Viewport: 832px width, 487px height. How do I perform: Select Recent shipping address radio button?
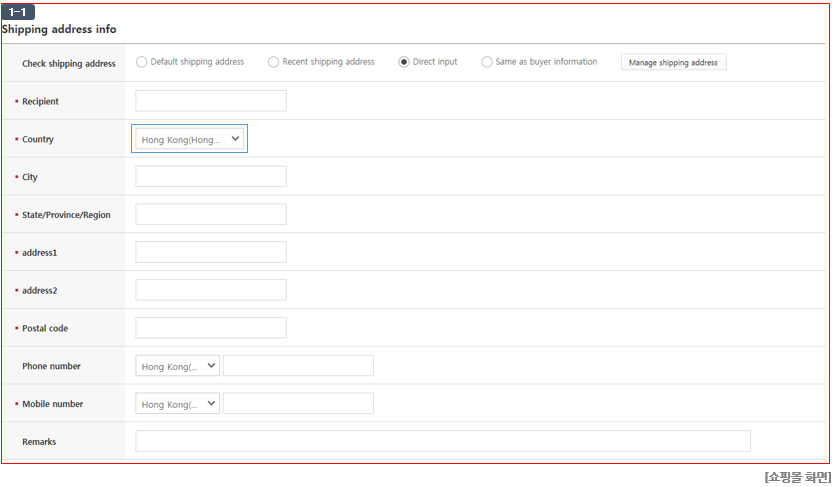click(x=273, y=62)
